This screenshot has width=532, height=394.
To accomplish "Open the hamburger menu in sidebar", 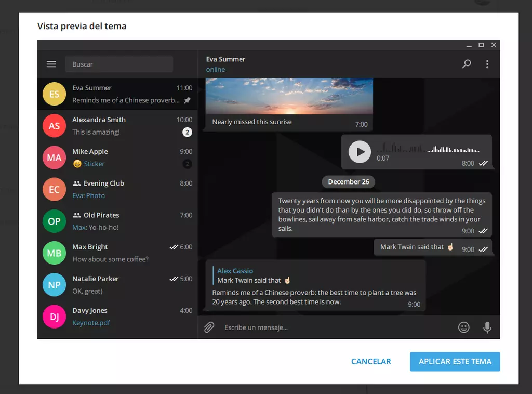I will point(51,64).
